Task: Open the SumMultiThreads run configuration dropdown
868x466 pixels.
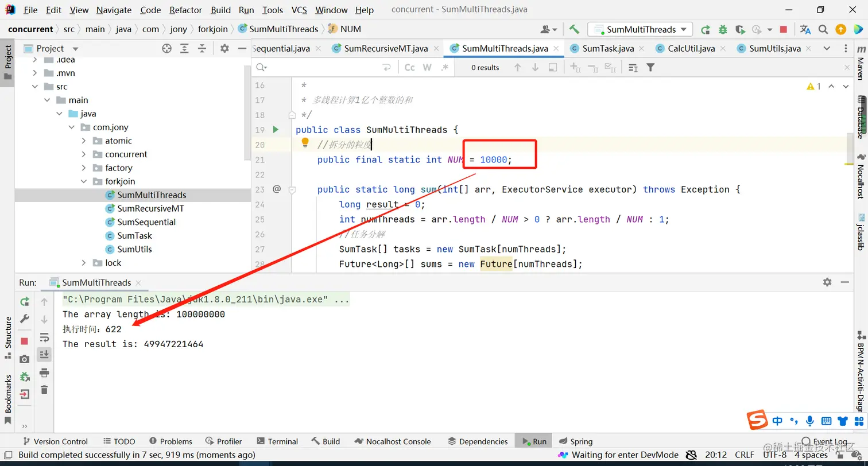Action: point(641,29)
